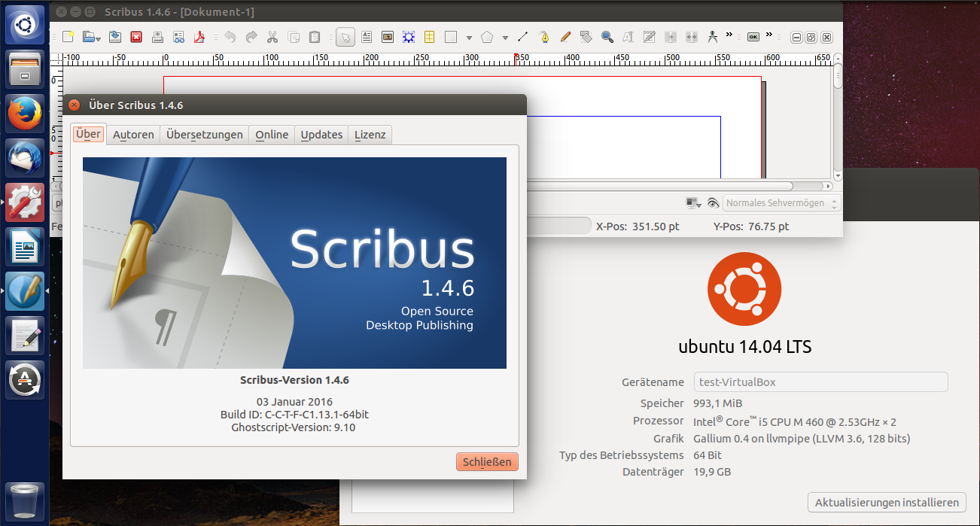Select the Image Frame tool

tap(388, 37)
